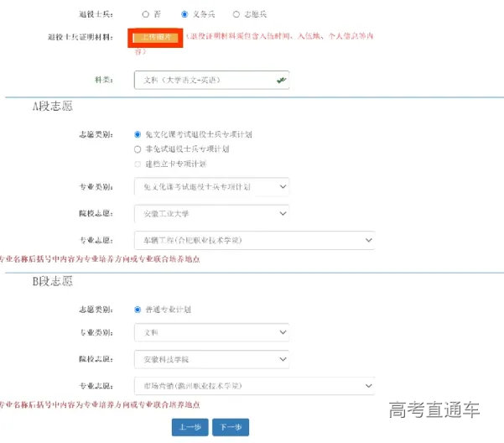Select 建档立卡专项计划 radio option
The image size is (504, 443).
(x=138, y=164)
